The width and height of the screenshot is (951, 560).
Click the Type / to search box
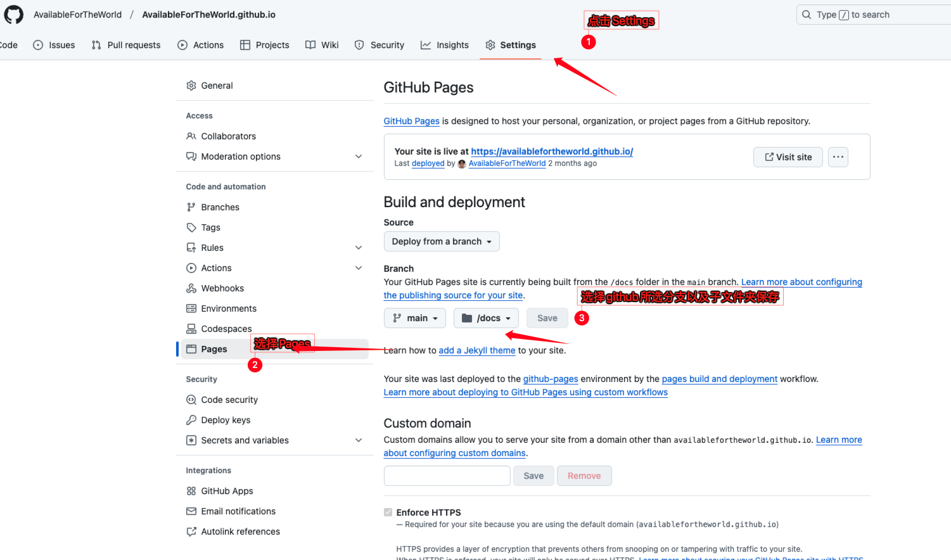[x=874, y=15]
